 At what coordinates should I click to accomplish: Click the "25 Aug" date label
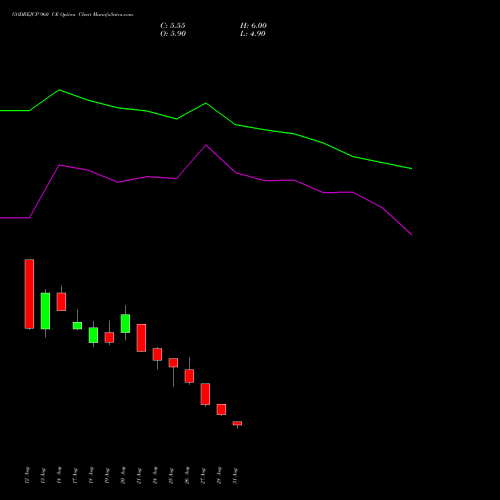click(171, 475)
